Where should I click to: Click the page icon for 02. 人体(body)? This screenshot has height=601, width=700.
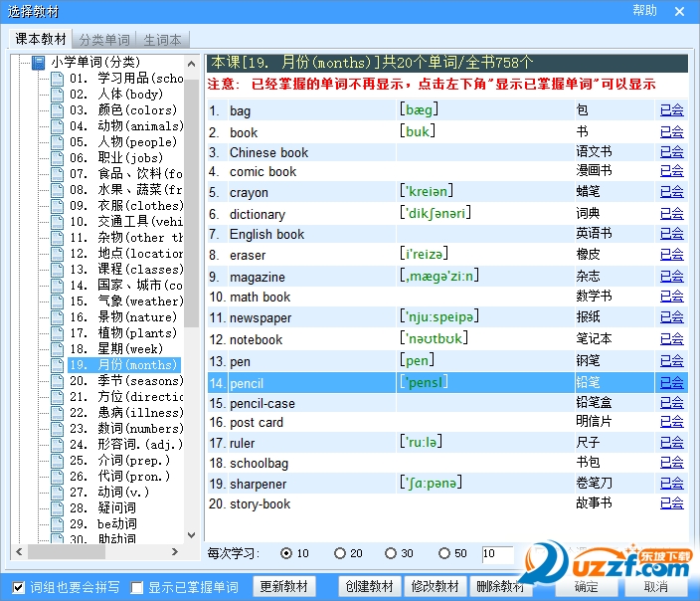[x=57, y=95]
